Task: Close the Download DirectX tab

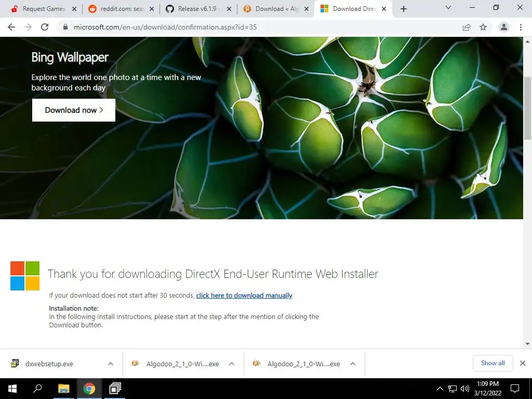Action: (x=384, y=9)
